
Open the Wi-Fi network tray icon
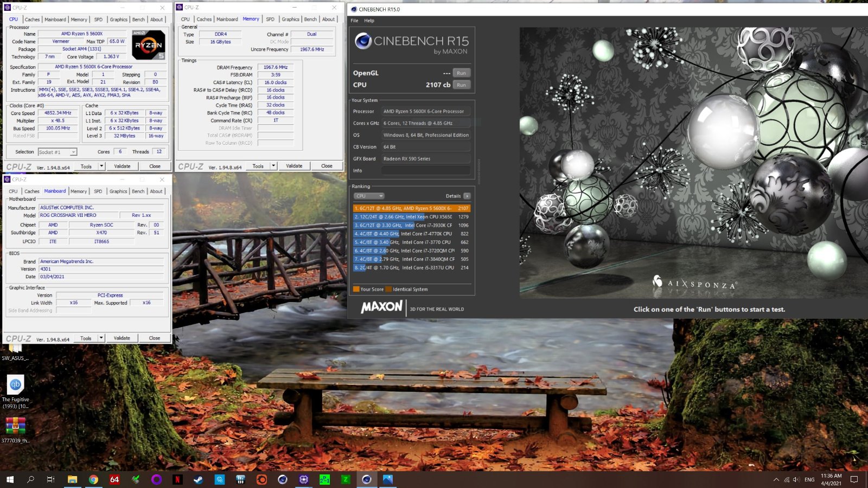tap(787, 480)
